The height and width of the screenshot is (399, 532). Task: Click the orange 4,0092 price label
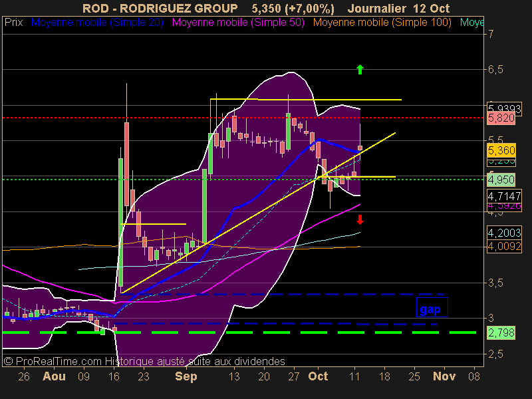click(504, 246)
